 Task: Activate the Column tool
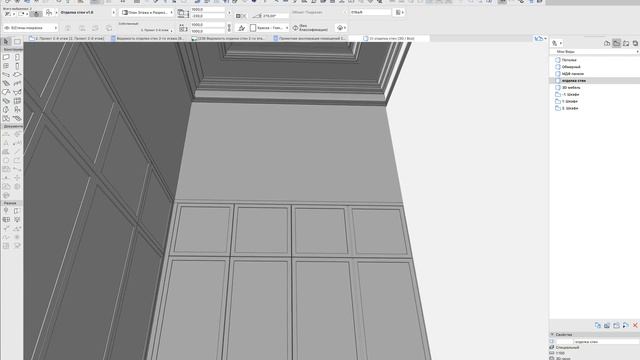click(x=17, y=66)
